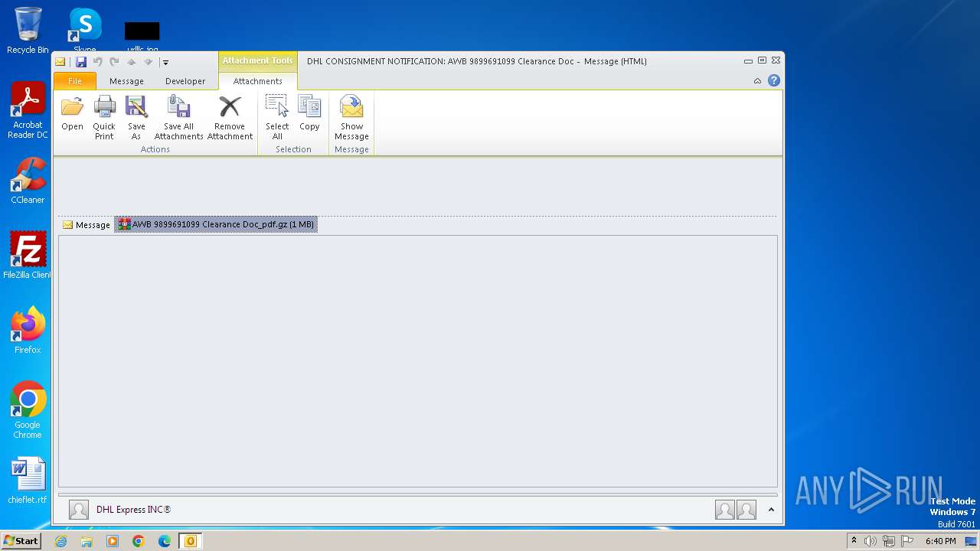Open Customize Quick Access Toolbar dropdown
The height and width of the screenshot is (551, 980).
coord(165,63)
